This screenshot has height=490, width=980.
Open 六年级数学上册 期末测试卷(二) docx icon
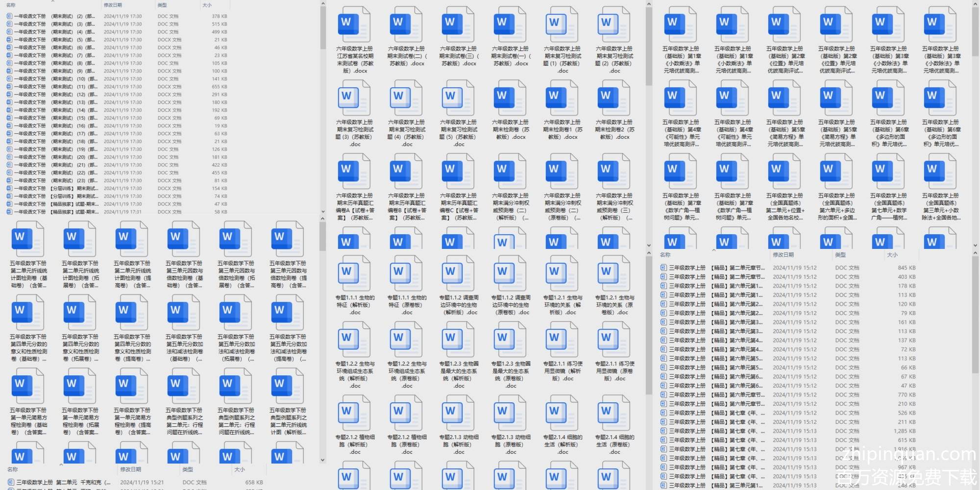click(406, 25)
